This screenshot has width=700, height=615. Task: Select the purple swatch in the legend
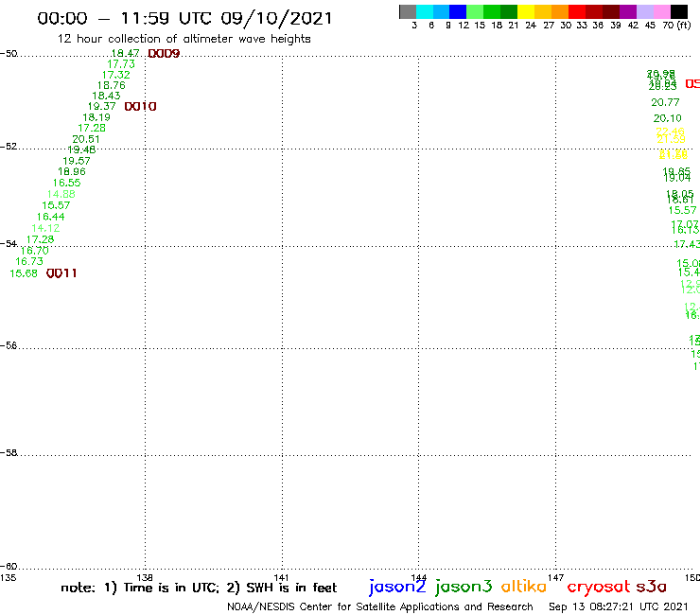[628, 11]
